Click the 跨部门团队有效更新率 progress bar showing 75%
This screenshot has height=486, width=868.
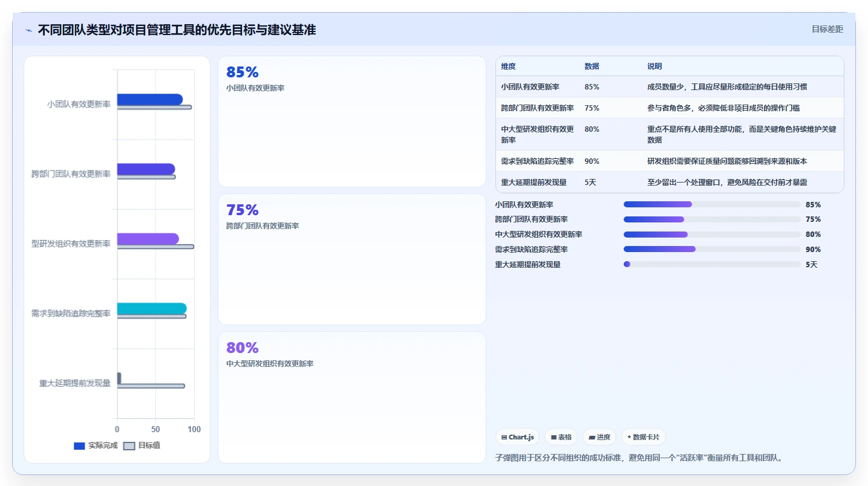point(712,219)
